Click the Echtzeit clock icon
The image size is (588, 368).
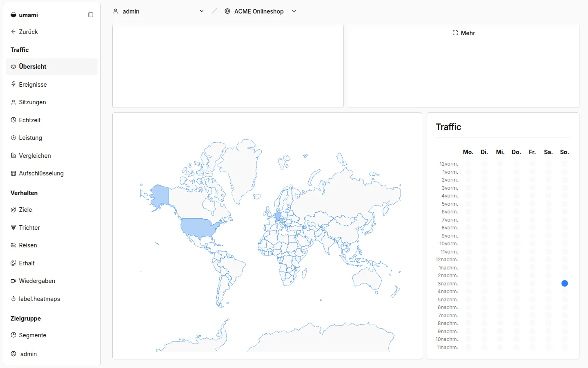tap(13, 120)
